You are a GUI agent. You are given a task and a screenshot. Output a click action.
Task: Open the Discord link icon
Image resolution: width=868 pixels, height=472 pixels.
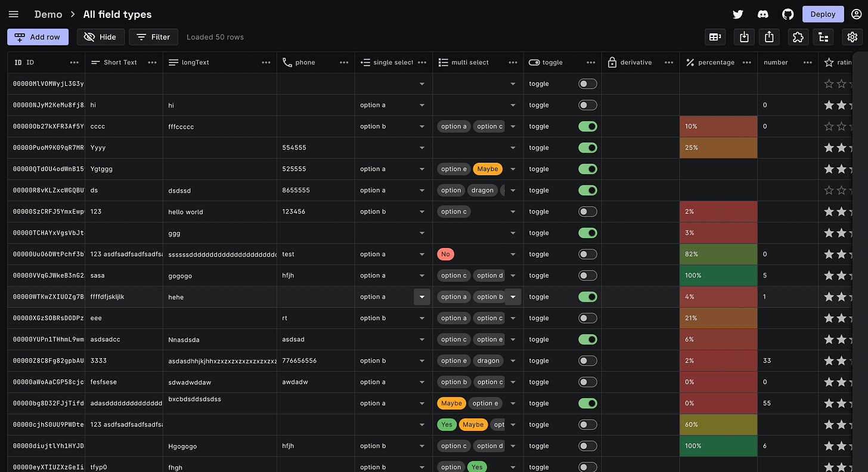[x=763, y=14]
